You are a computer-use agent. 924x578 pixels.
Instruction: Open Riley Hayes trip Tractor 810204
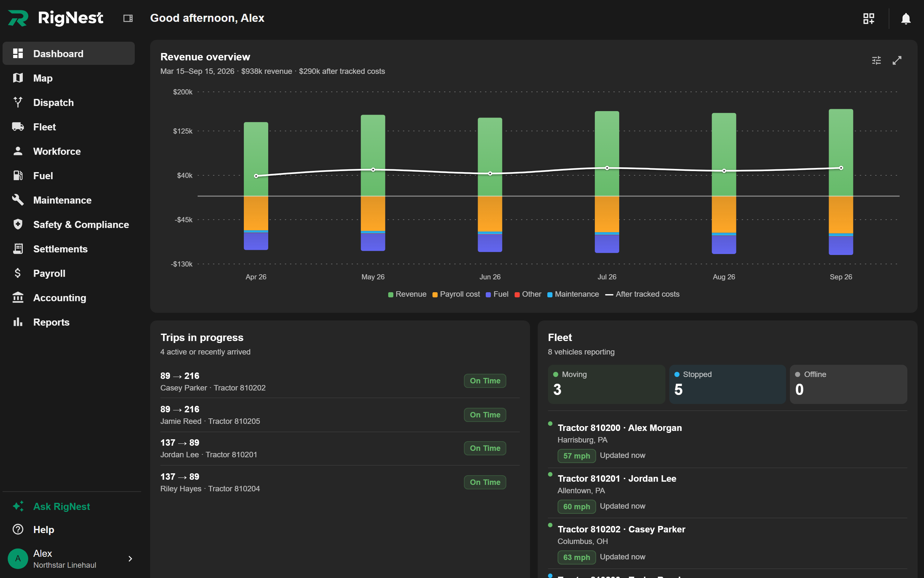coord(340,482)
